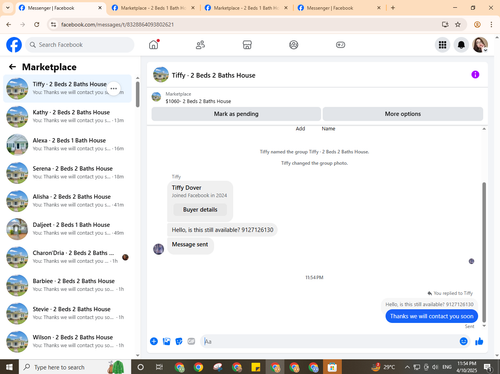The width and height of the screenshot is (500, 374).
Task: Open the Barbiee - 2 Beds 2 Baths House chat
Action: [x=68, y=285]
